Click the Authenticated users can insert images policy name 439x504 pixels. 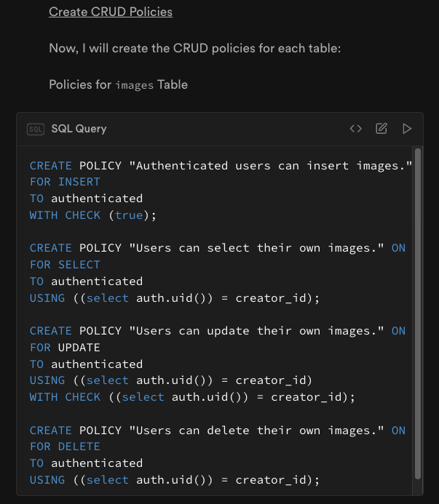pyautogui.click(x=270, y=166)
